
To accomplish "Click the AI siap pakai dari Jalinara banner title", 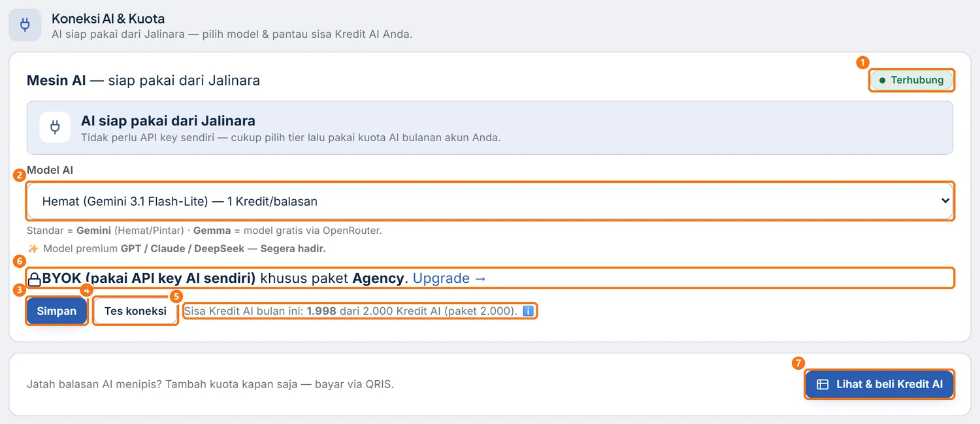I will [x=168, y=121].
